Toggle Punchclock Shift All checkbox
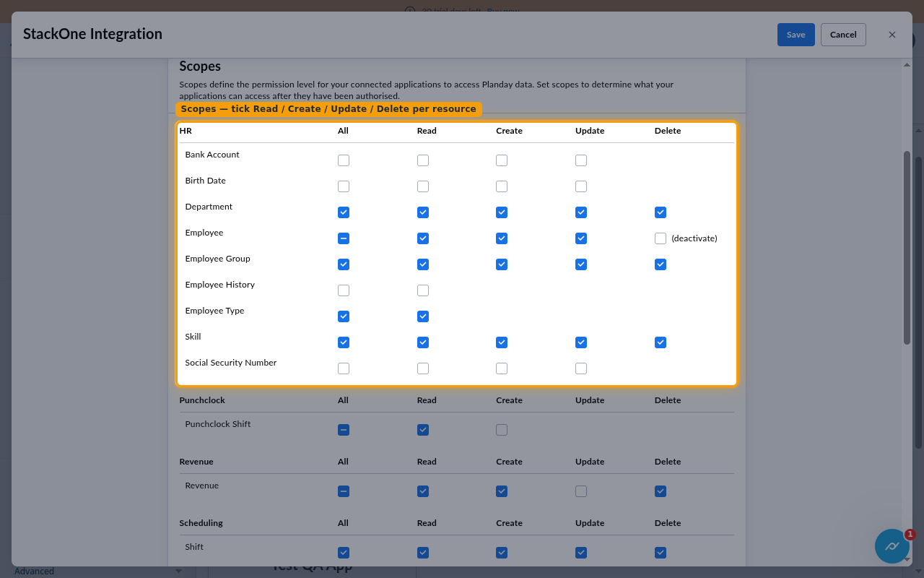 click(x=344, y=430)
